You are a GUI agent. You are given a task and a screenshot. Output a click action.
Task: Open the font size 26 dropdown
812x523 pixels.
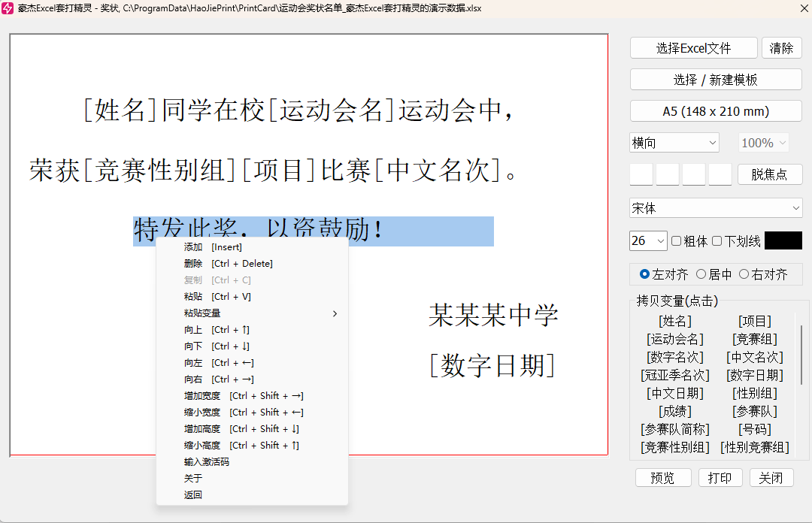coord(647,240)
